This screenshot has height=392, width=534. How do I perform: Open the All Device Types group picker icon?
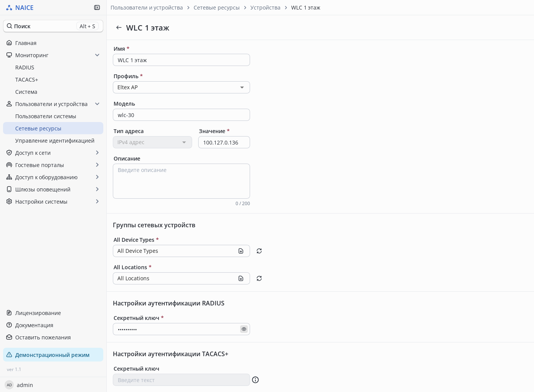tap(241, 251)
